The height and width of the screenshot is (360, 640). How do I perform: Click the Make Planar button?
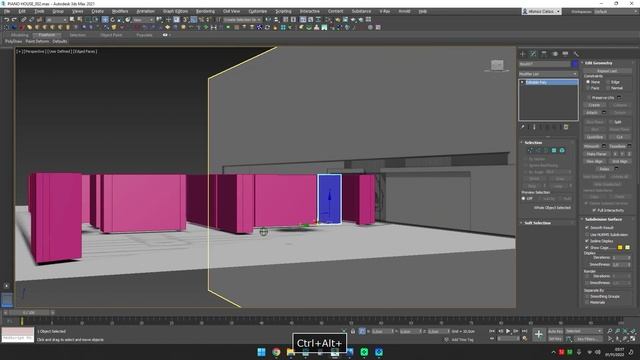(597, 154)
